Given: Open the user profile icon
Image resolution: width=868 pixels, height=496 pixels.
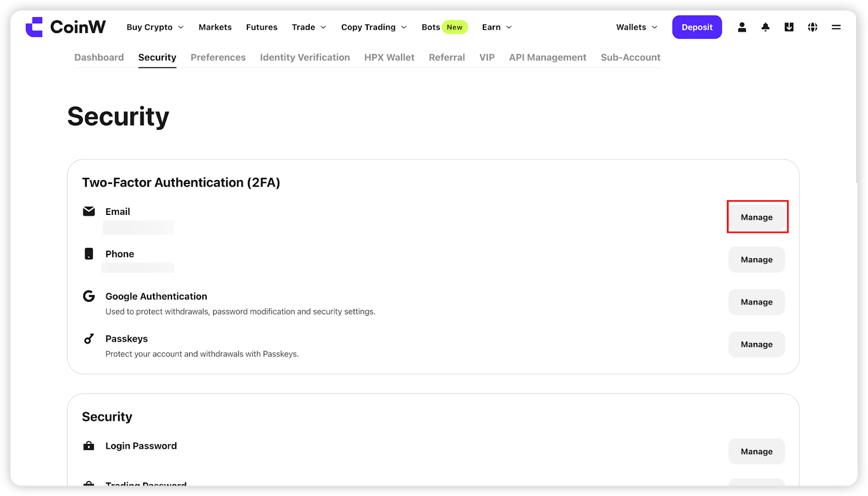Looking at the screenshot, I should coord(742,27).
